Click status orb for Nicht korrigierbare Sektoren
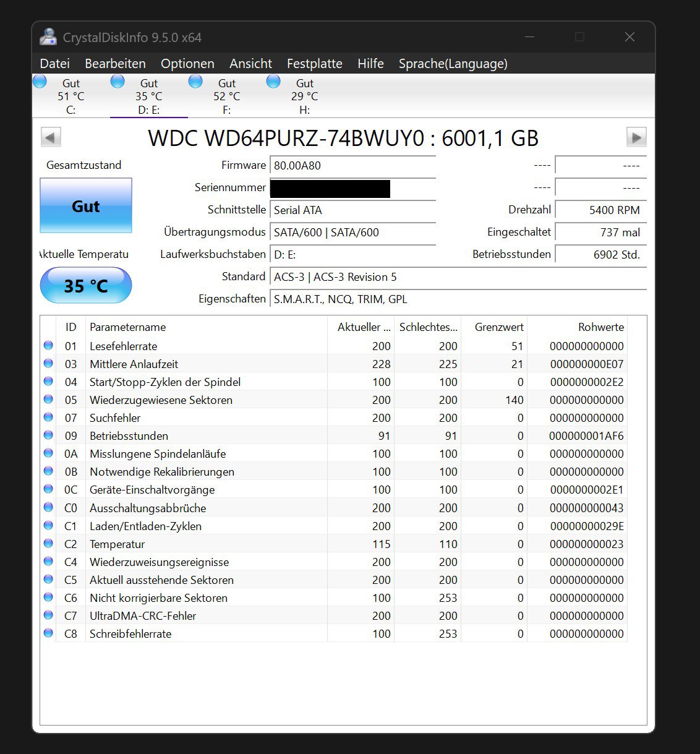 point(48,598)
